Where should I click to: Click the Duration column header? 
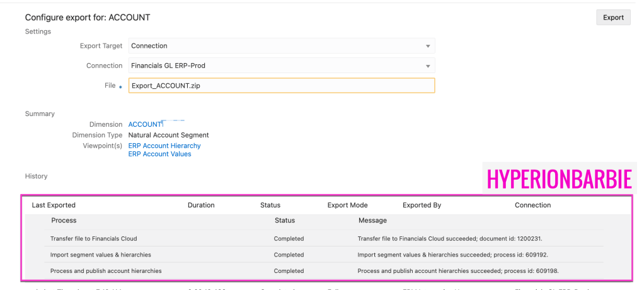click(201, 205)
